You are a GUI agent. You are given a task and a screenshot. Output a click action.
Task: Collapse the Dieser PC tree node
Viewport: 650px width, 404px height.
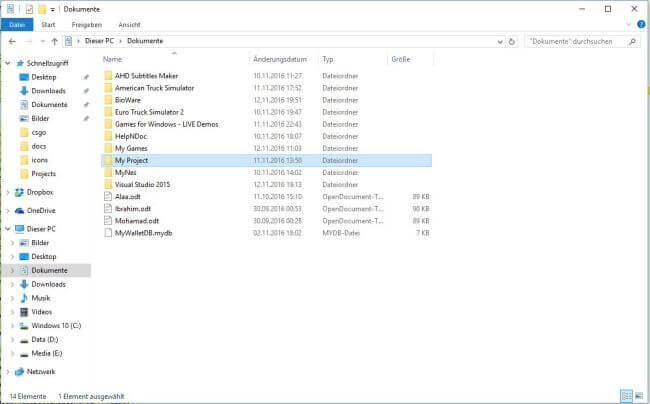(8, 229)
